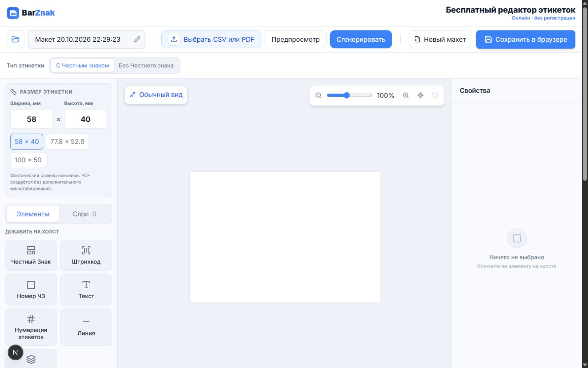Open saved layouts with the folder icon
The width and height of the screenshot is (588, 368).
click(16, 39)
